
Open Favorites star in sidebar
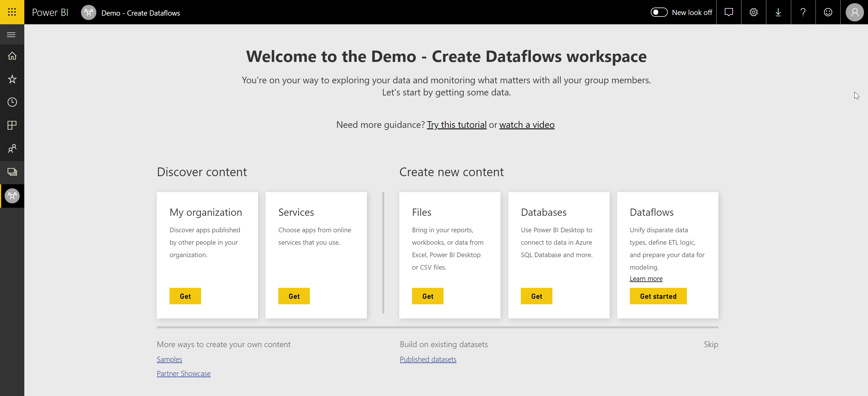pos(12,79)
